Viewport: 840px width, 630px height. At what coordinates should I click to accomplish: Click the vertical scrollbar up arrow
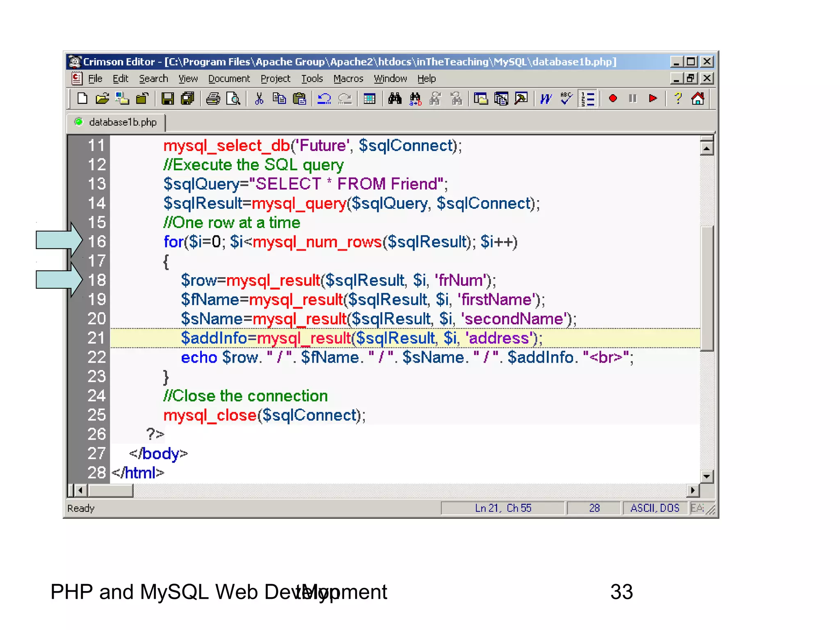point(706,148)
